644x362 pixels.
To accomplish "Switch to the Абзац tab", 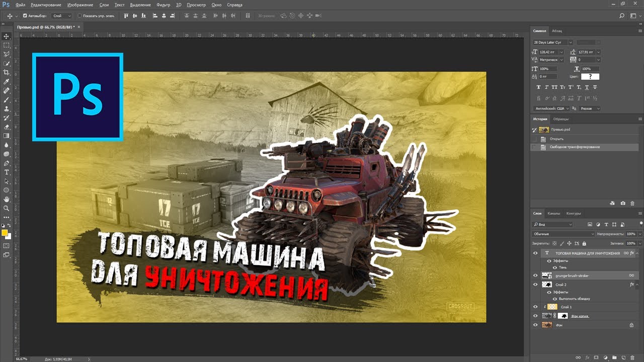I will pyautogui.click(x=557, y=31).
